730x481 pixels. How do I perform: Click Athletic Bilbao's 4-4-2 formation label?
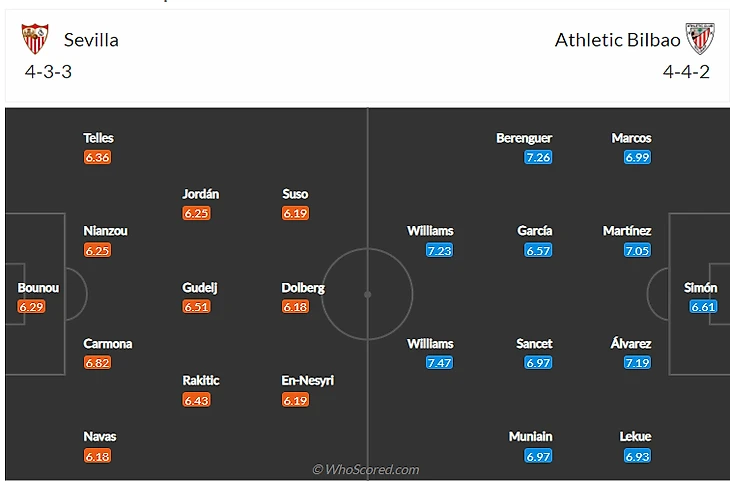click(686, 72)
